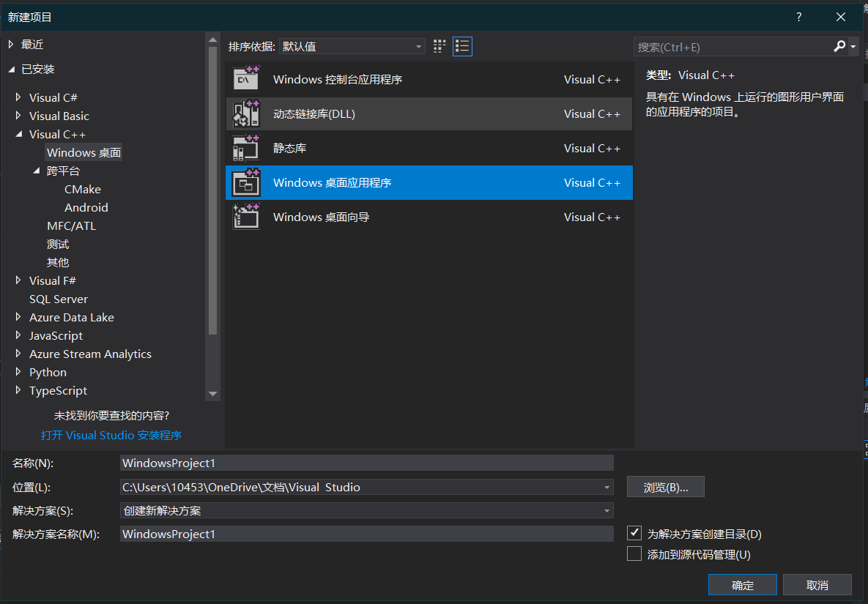This screenshot has width=868, height=604.
Task: Expand the 最近 tree node
Action: tap(11, 44)
